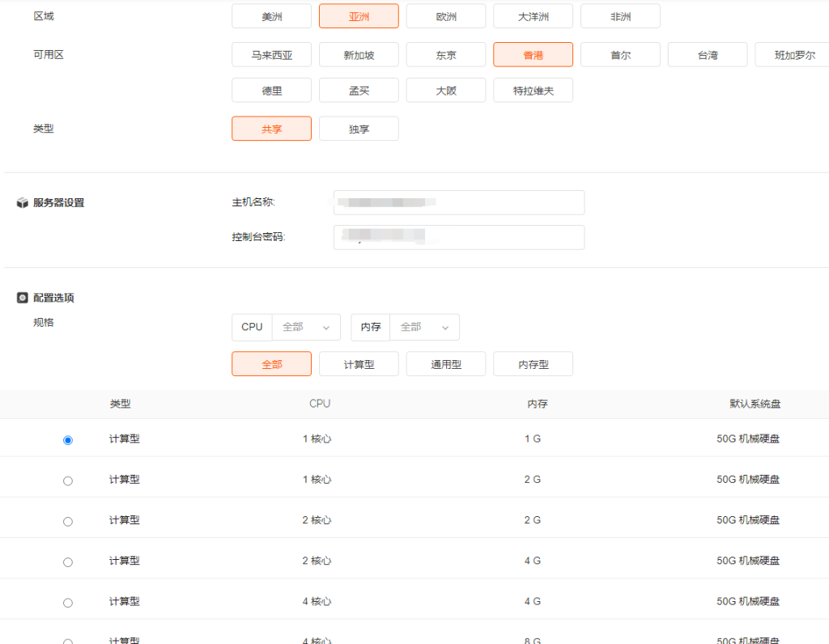This screenshot has height=644, width=829.
Task: Pick the 新加坡 availability zone
Action: (359, 55)
